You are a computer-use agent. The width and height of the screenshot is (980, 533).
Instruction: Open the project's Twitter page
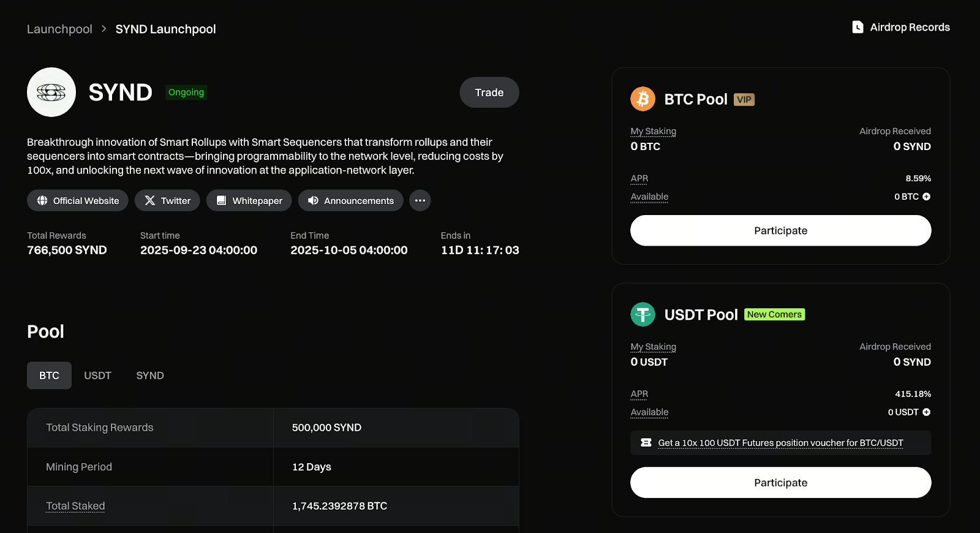tap(167, 200)
